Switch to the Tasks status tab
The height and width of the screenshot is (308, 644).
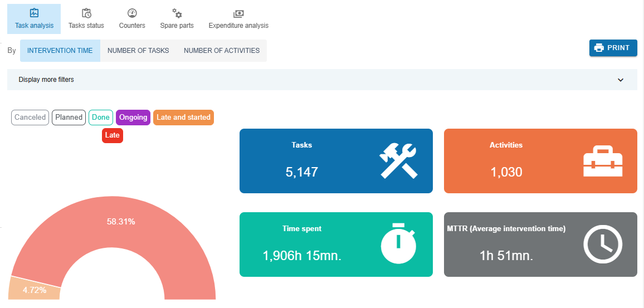[x=86, y=19]
